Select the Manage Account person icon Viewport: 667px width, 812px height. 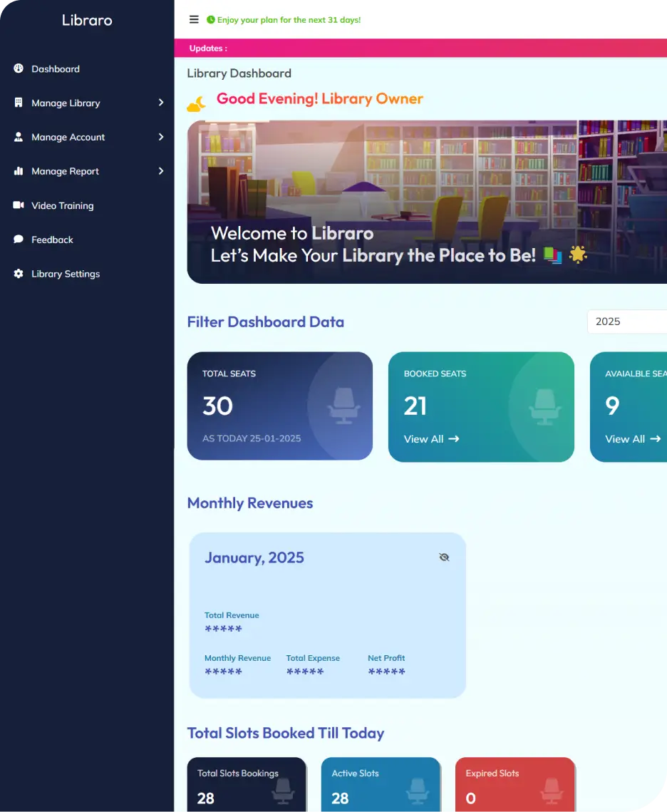(x=17, y=137)
